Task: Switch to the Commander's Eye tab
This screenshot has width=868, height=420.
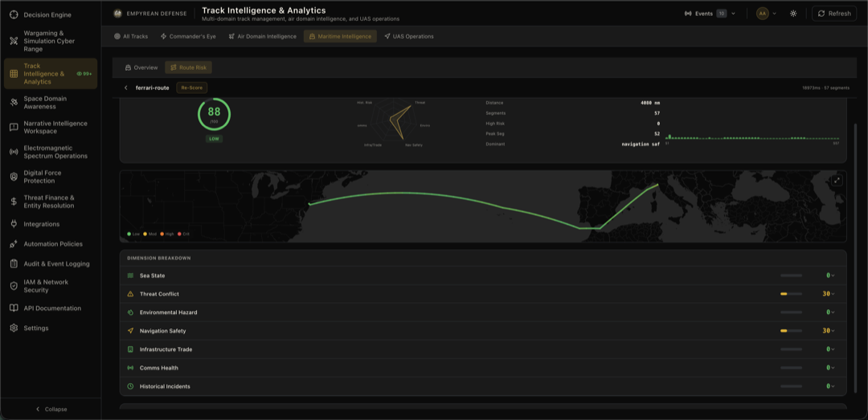Action: 188,36
